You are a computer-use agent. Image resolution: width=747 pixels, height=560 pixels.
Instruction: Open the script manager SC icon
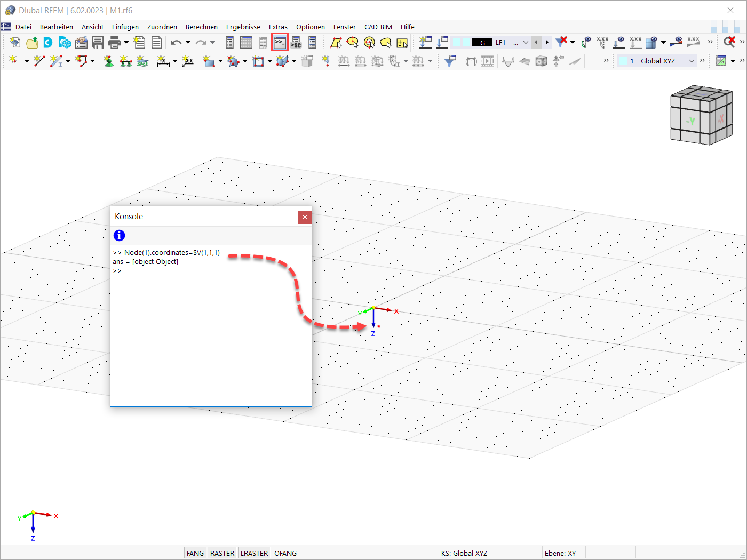296,42
